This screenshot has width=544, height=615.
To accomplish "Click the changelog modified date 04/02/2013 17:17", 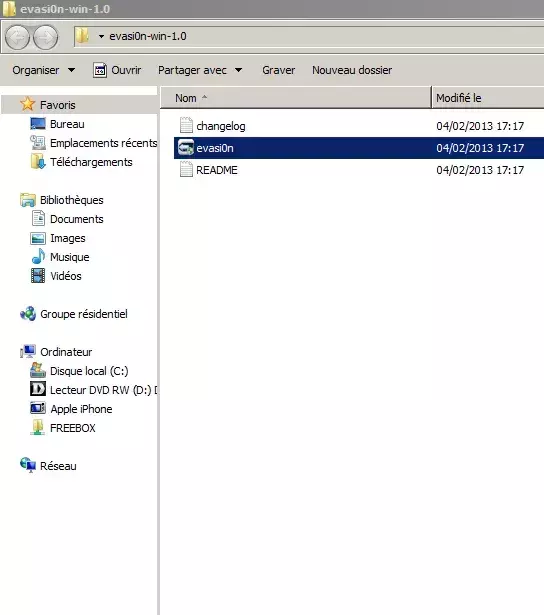I will pyautogui.click(x=480, y=126).
